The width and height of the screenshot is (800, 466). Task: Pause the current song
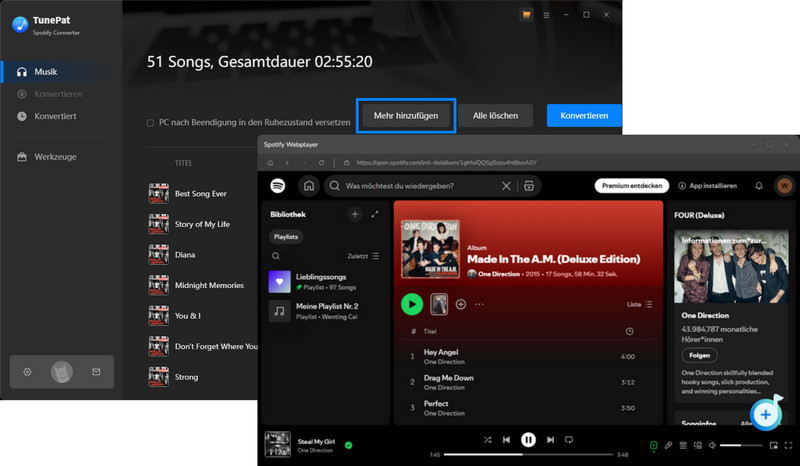coord(528,439)
